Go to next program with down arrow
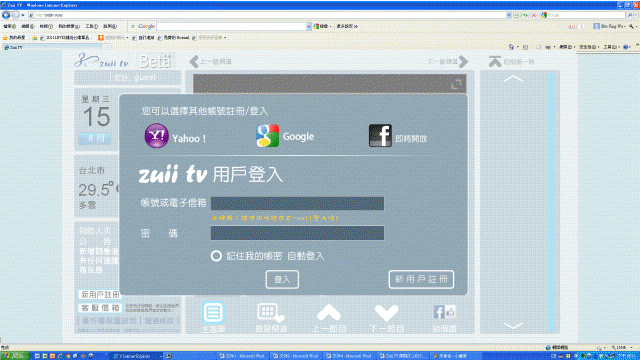The image size is (640, 360). (387, 313)
